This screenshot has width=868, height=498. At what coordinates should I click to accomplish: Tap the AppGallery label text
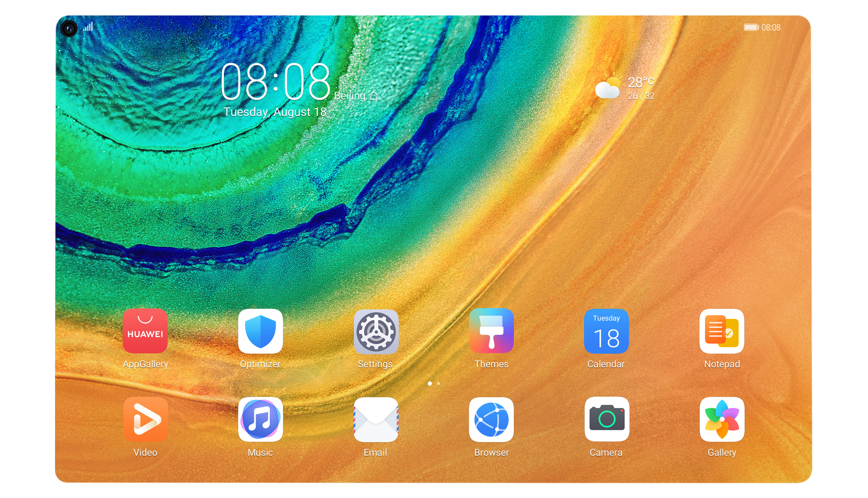pyautogui.click(x=145, y=364)
